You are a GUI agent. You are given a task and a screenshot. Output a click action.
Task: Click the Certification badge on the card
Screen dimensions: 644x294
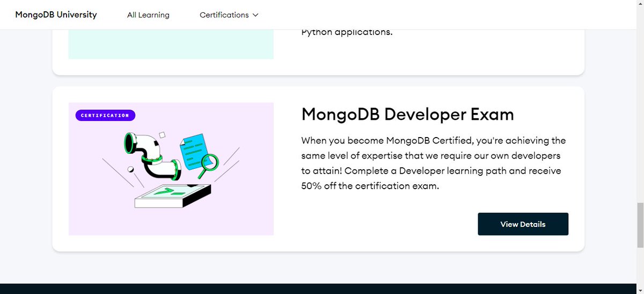[x=105, y=115]
